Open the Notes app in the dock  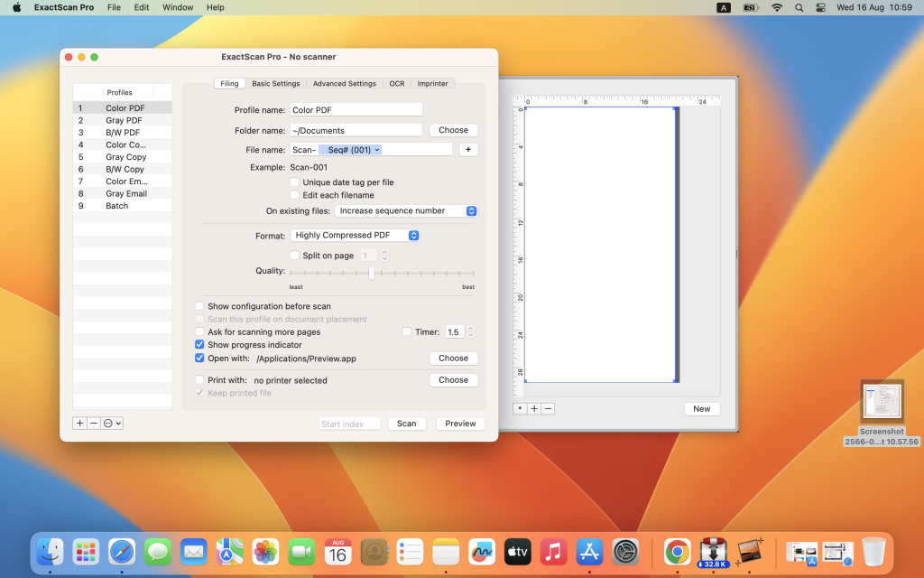(x=446, y=552)
